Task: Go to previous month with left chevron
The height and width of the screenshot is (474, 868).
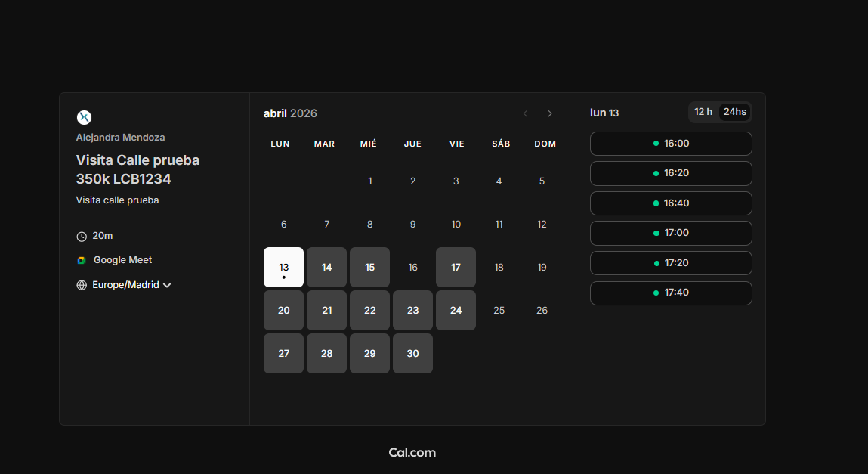Action: [526, 113]
